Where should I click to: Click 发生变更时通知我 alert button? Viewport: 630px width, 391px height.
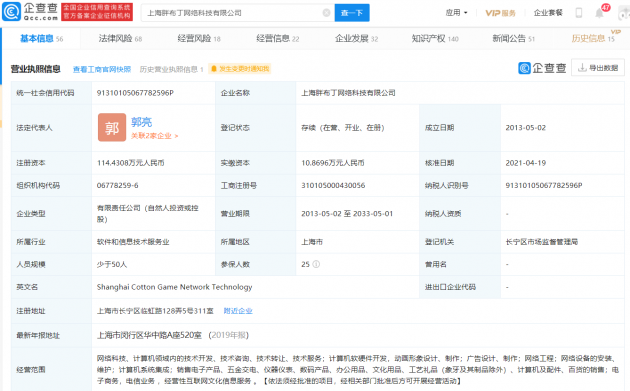click(240, 69)
